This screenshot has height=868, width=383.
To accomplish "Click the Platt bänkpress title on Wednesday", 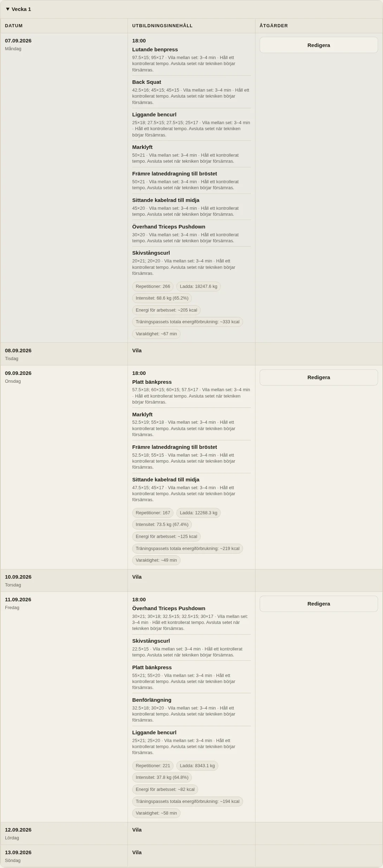I will pyautogui.click(x=152, y=382).
